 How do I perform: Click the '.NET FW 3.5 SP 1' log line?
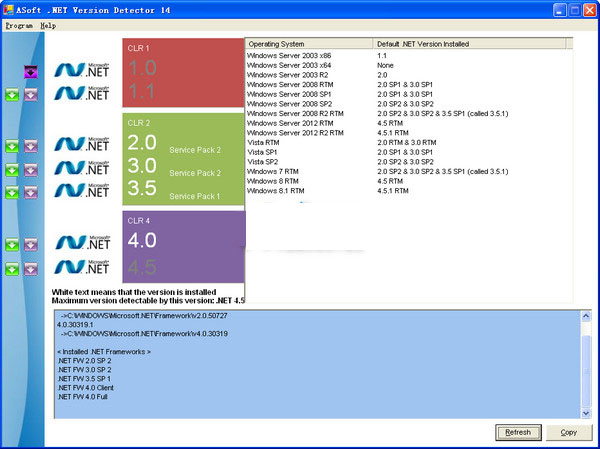(84, 379)
